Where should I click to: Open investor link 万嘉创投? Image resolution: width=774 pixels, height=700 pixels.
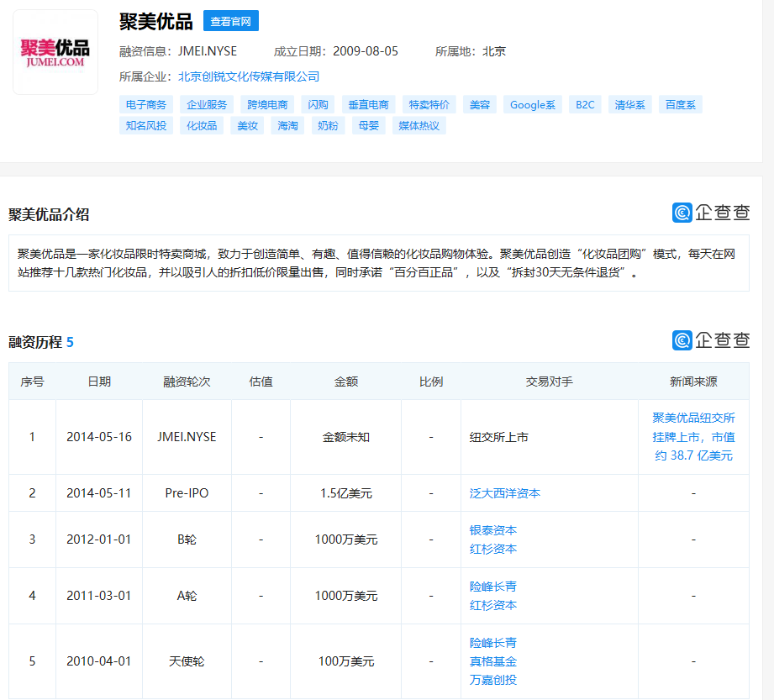click(x=493, y=681)
